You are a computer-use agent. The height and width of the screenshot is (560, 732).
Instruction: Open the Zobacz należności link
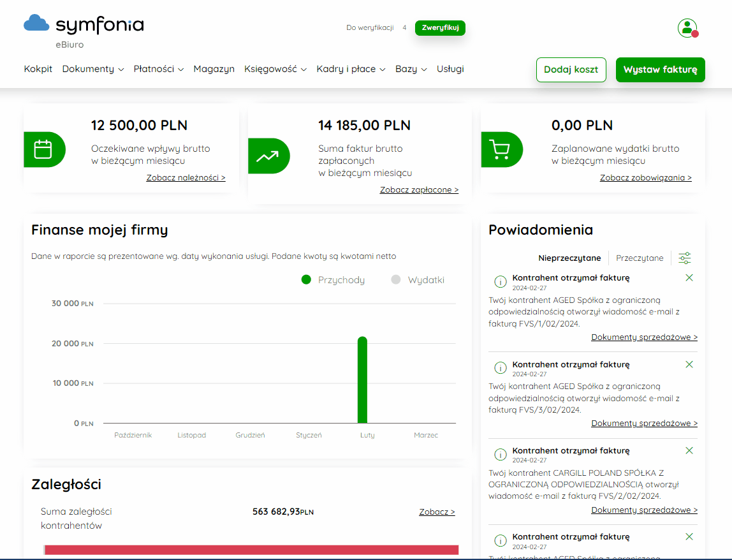(x=186, y=178)
